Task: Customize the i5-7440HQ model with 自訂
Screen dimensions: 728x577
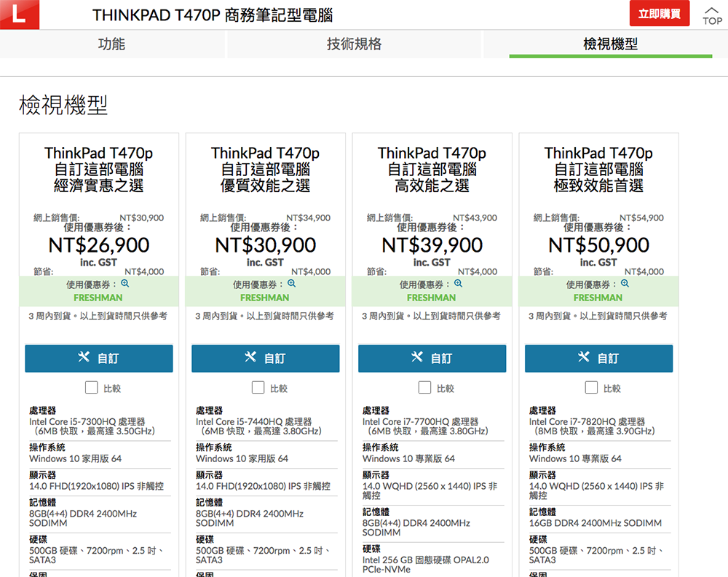Action: coord(266,358)
